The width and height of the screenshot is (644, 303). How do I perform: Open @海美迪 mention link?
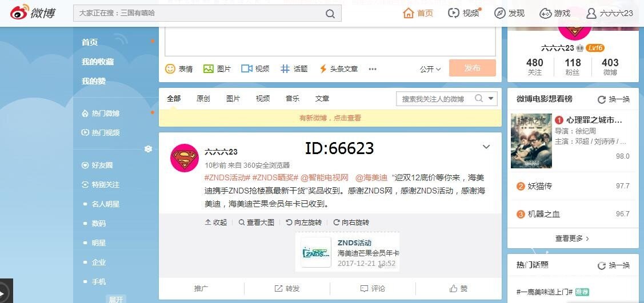371,178
